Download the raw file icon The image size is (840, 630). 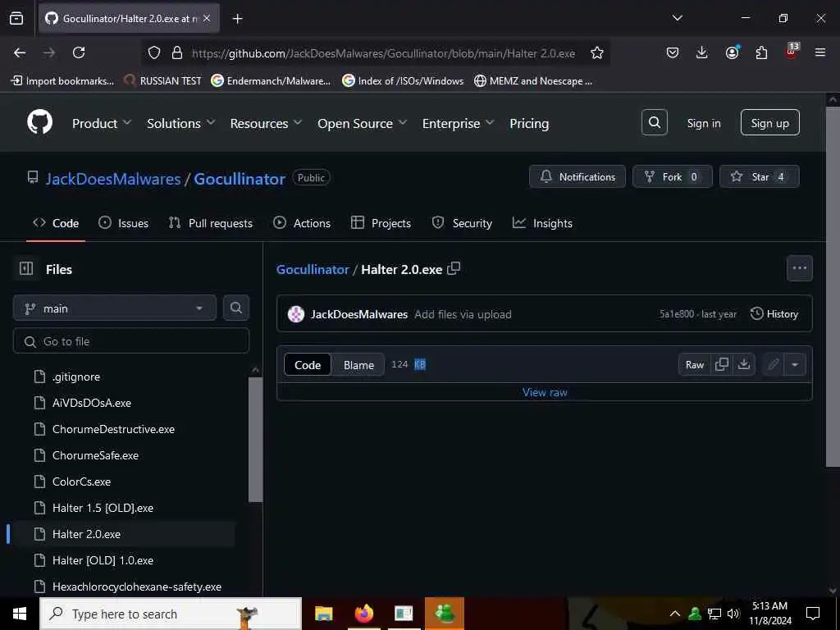pos(743,364)
